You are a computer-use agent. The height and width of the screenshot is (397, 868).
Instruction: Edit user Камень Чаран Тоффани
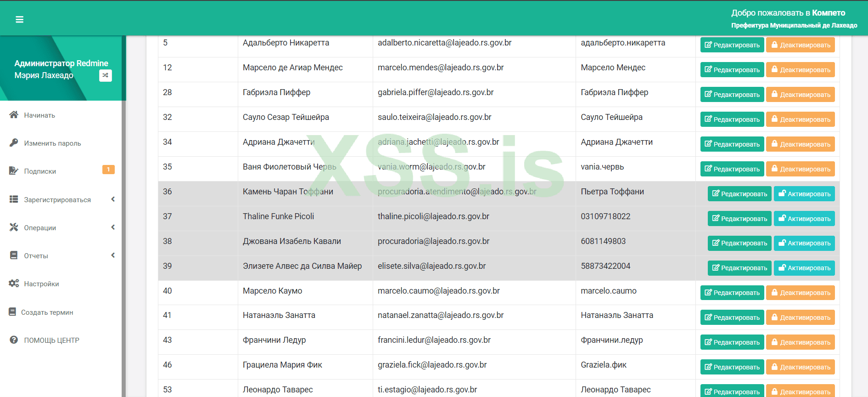[x=740, y=194]
